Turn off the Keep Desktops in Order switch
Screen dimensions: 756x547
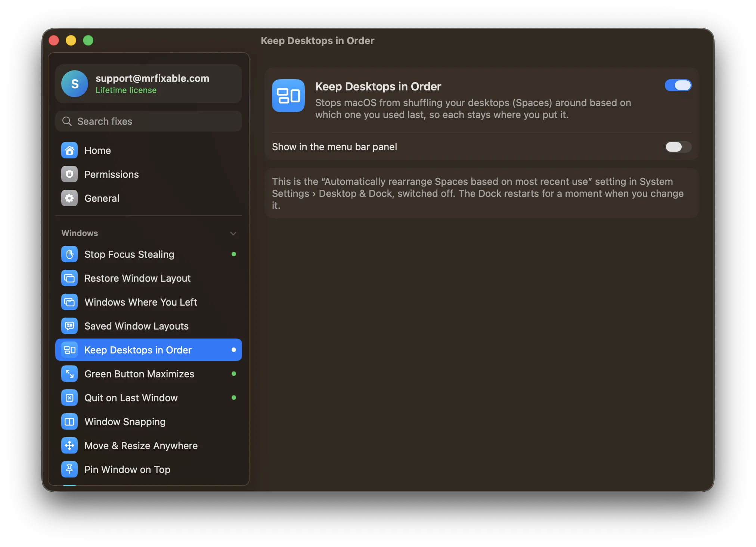coord(678,86)
